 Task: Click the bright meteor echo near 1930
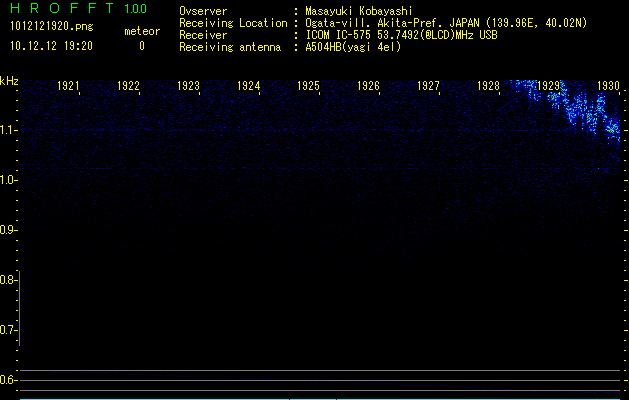[x=612, y=129]
